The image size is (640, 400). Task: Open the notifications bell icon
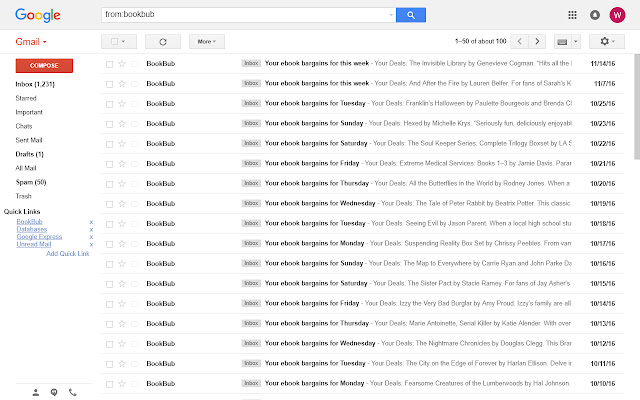[x=595, y=15]
